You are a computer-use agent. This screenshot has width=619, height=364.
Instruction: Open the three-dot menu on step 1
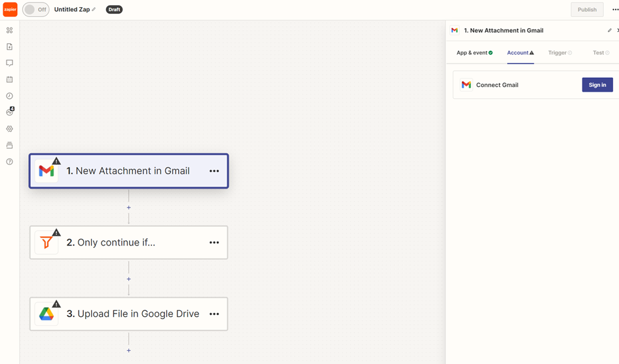pyautogui.click(x=214, y=171)
